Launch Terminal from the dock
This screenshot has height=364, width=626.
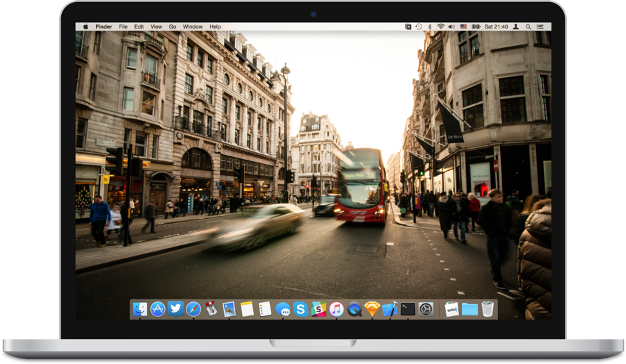click(408, 309)
